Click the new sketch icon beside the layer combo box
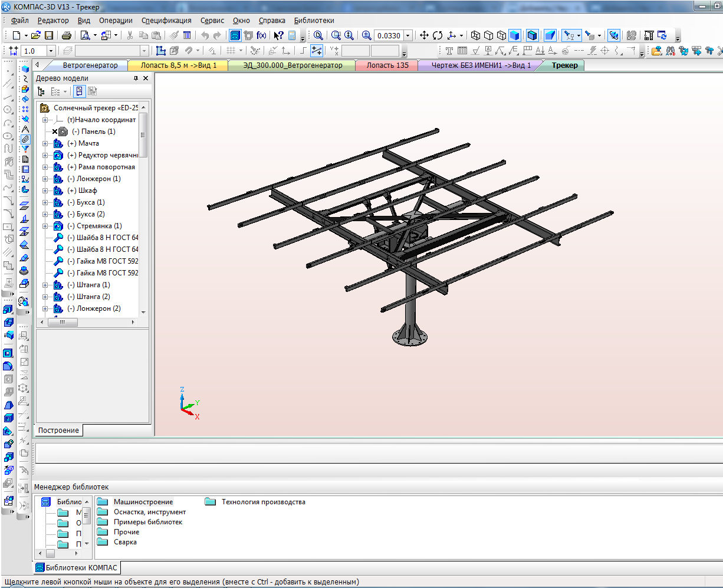 click(160, 51)
